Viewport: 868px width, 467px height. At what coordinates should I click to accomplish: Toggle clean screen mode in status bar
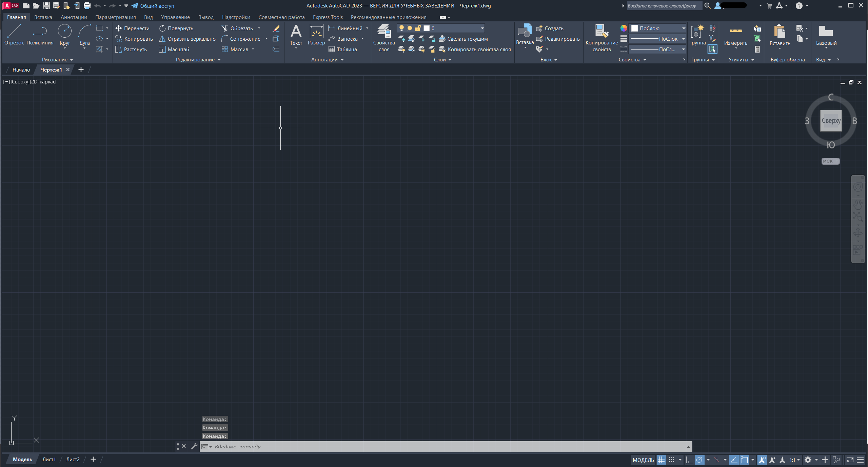(850, 460)
